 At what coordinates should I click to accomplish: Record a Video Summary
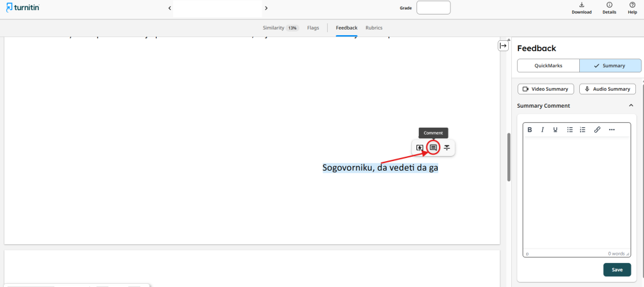tap(545, 89)
